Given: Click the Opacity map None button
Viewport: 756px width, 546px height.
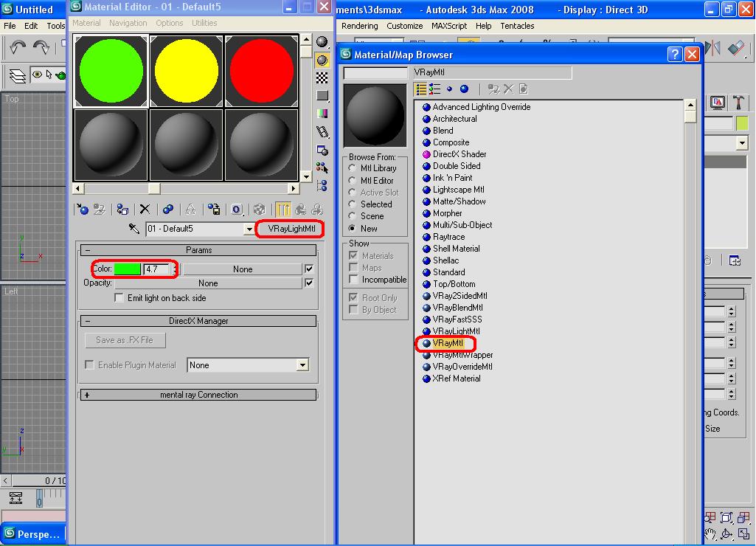Looking at the screenshot, I should click(x=208, y=283).
